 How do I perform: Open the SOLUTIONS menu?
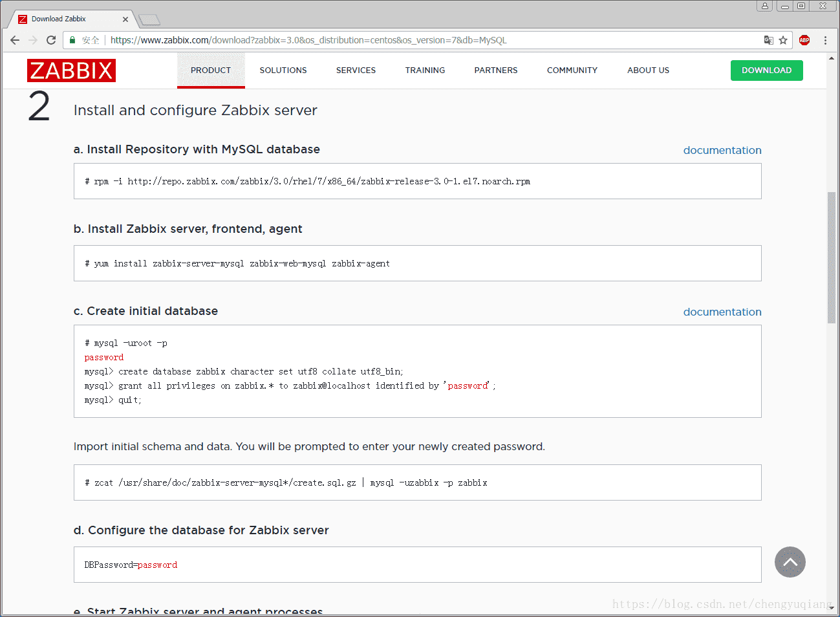(x=283, y=70)
